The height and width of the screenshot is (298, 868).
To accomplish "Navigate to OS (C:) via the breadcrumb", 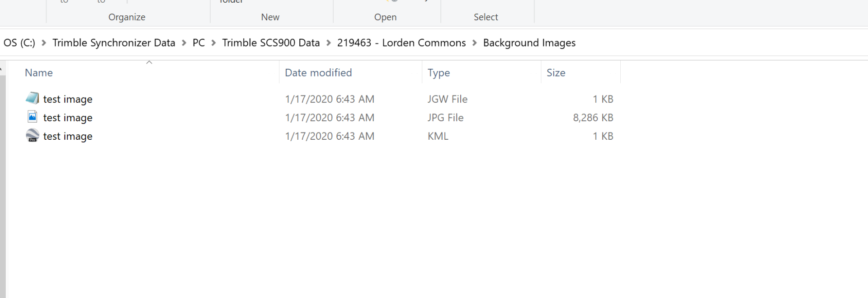I will pos(19,43).
